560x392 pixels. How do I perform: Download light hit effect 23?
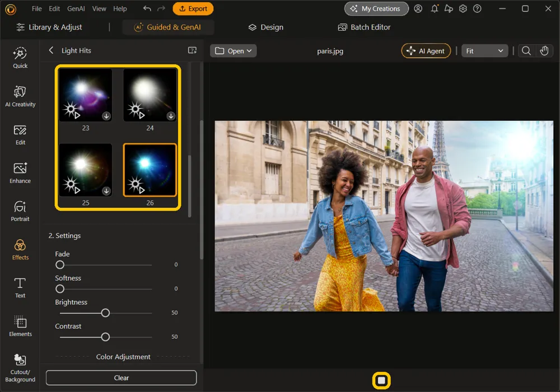(106, 116)
